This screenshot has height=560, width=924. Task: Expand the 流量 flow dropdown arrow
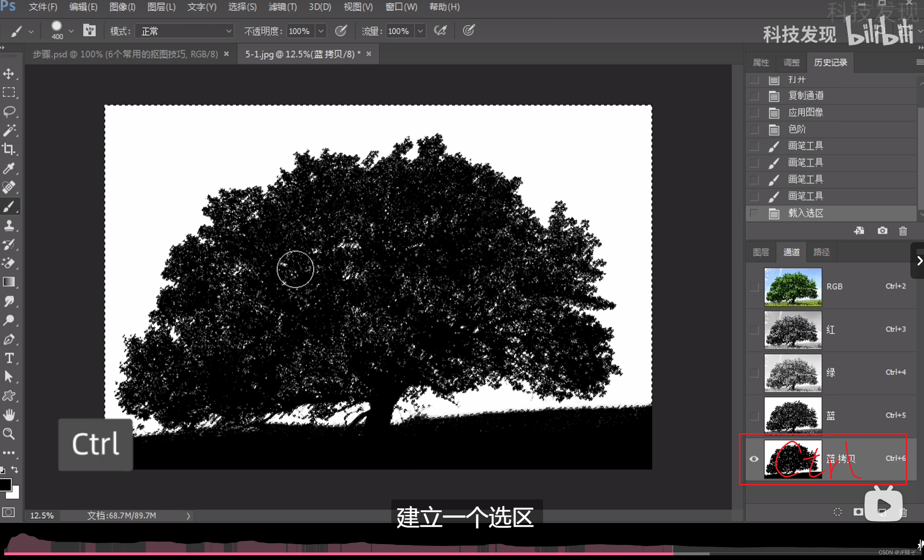click(x=420, y=31)
